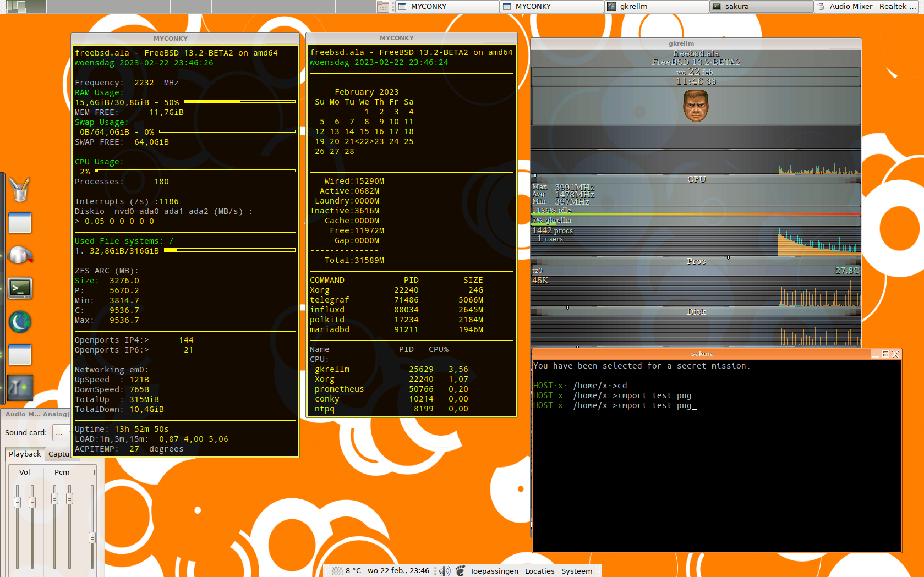This screenshot has height=577, width=924.
Task: Select the Playback tab in Audio Mixer
Action: tap(25, 454)
